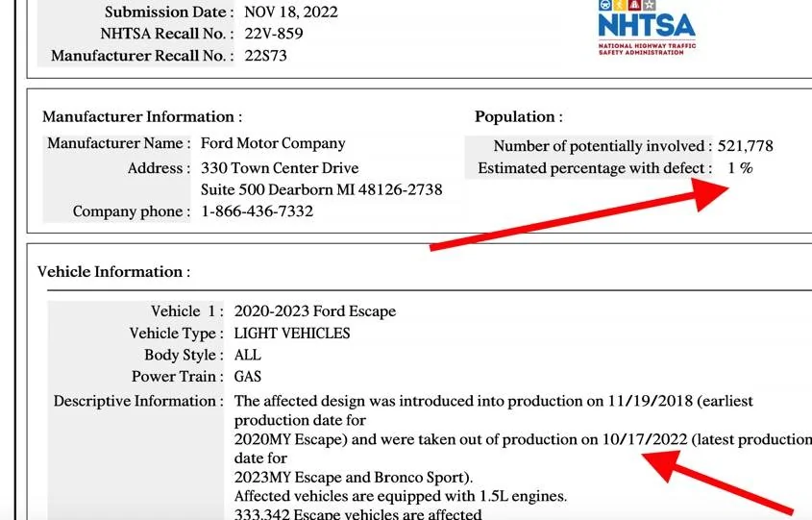Viewport: 812px width, 520px height.
Task: Click the 'Body Style :' label
Action: (x=184, y=355)
